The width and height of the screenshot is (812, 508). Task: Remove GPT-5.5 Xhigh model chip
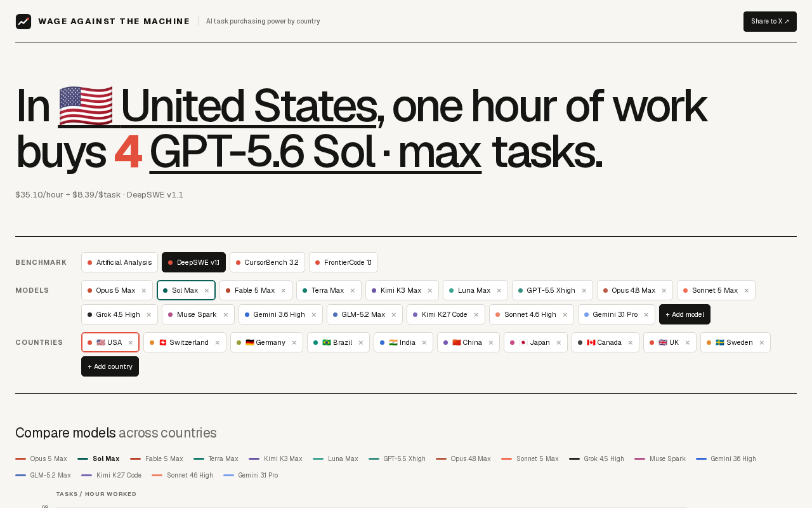coord(584,290)
